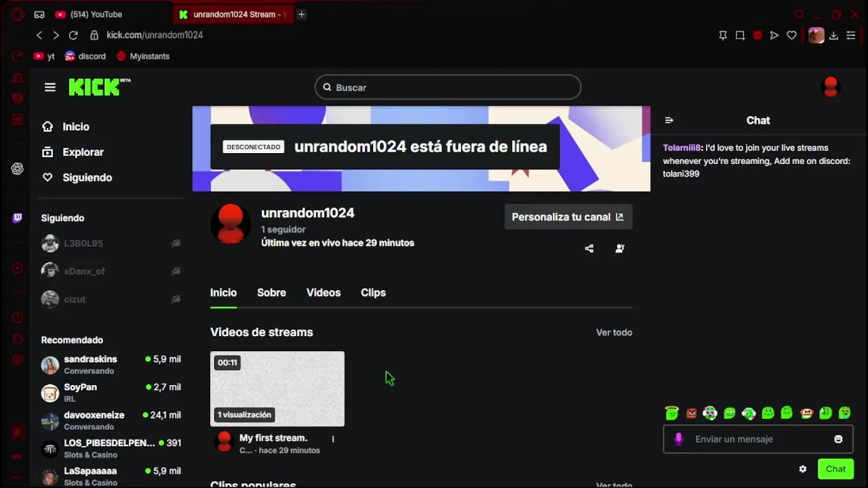Toggle notifications for L3B0L95
This screenshot has width=868, height=488.
tap(176, 243)
